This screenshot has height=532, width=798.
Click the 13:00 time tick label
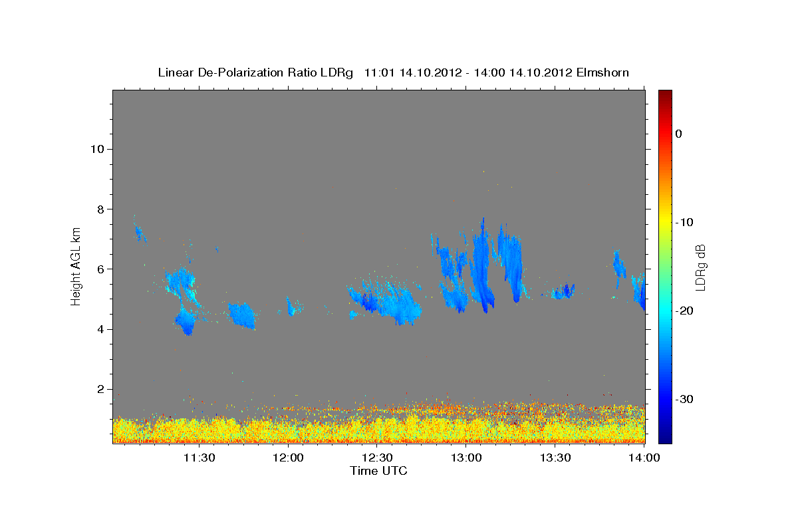pos(467,458)
